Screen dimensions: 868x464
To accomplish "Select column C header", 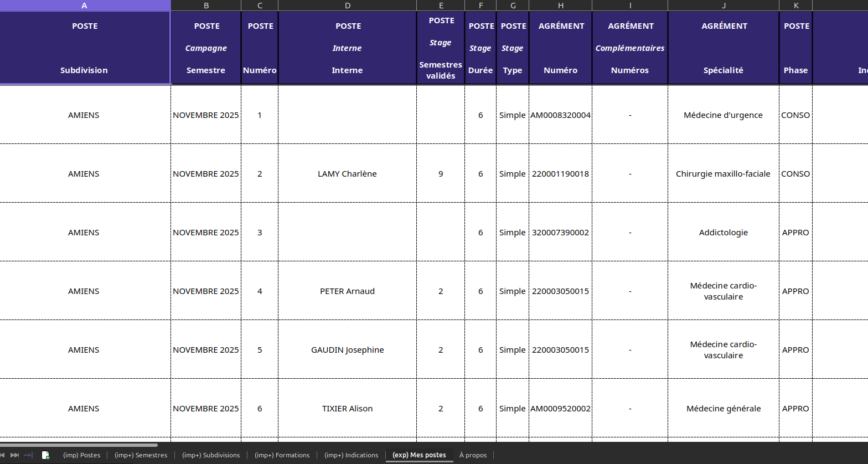I will [x=260, y=6].
